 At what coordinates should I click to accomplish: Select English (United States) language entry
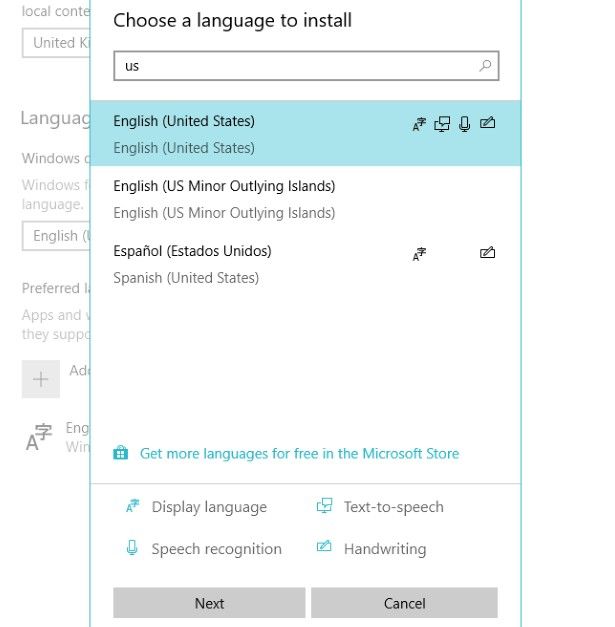pyautogui.click(x=250, y=134)
